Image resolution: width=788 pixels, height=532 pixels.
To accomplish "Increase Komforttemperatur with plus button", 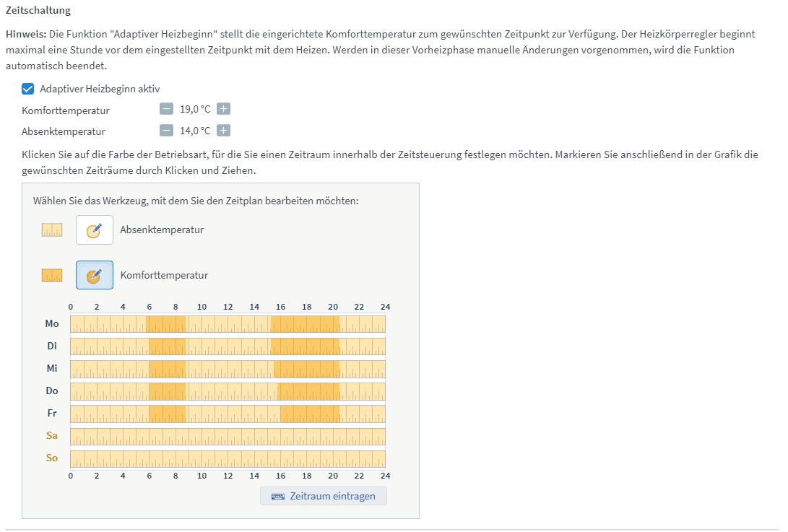I will click(x=224, y=109).
